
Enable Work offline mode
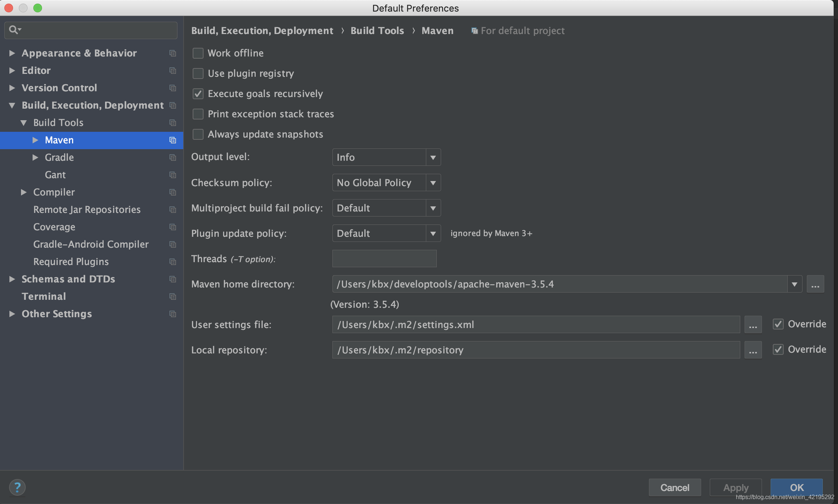click(x=198, y=53)
